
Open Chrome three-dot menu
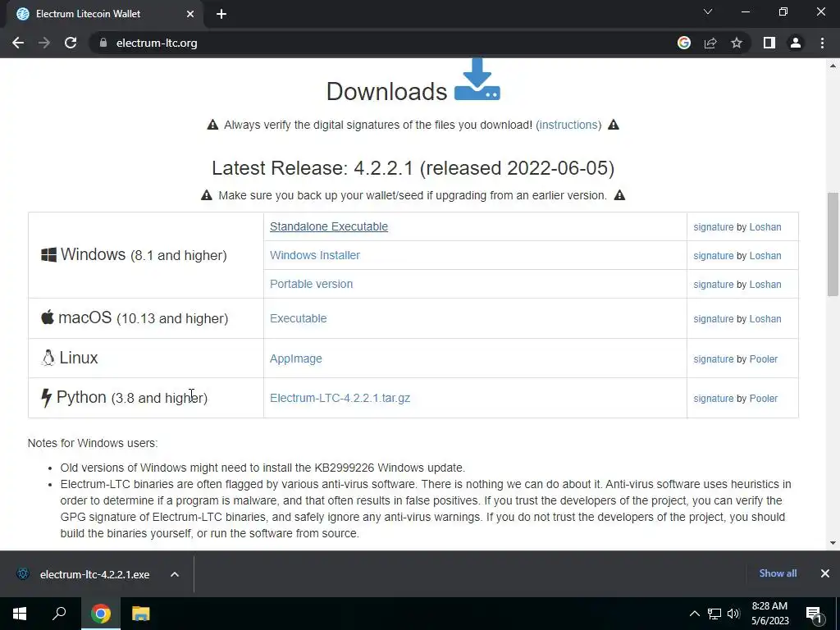point(822,43)
